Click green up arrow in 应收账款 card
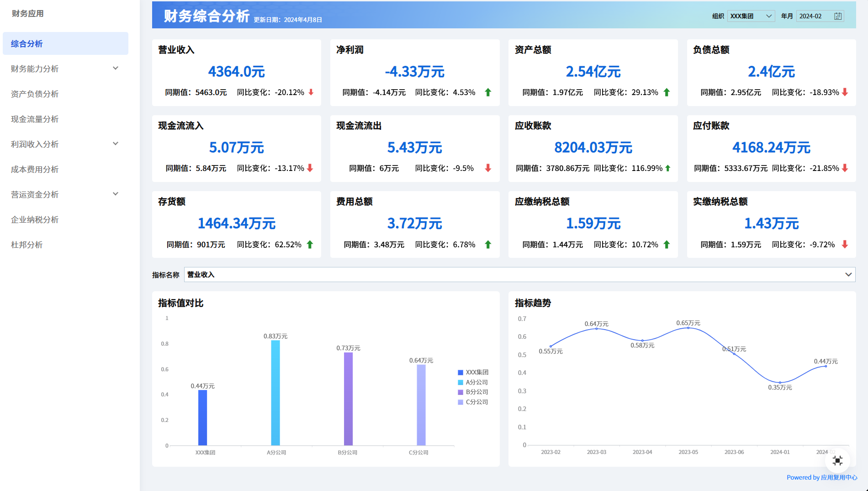 (668, 168)
